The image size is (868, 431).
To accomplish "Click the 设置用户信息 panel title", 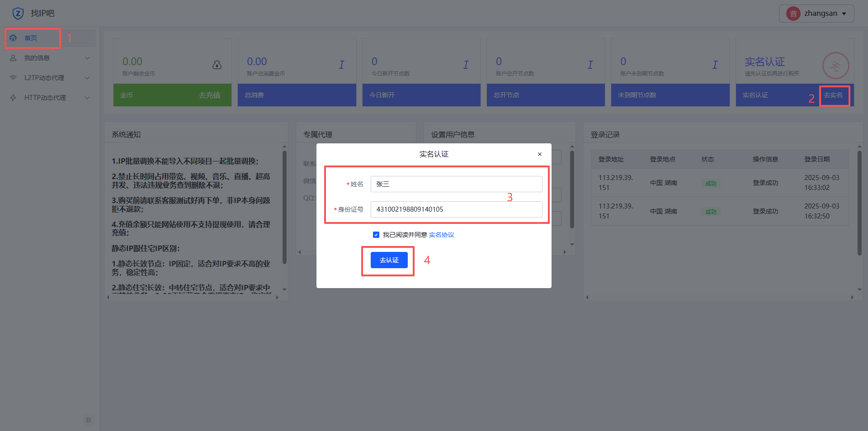I will (453, 135).
